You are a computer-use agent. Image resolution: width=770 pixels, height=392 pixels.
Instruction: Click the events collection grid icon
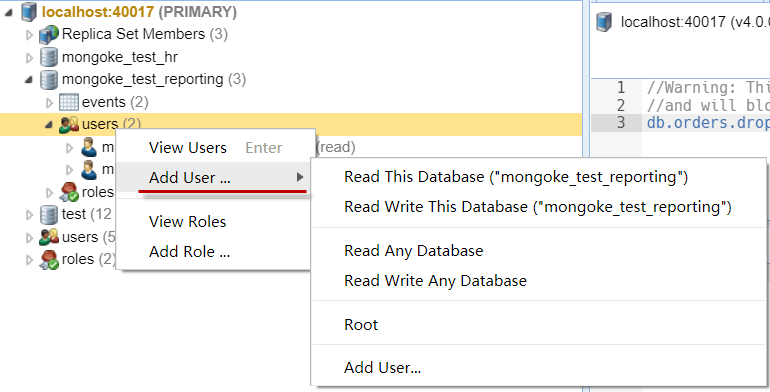coord(68,102)
